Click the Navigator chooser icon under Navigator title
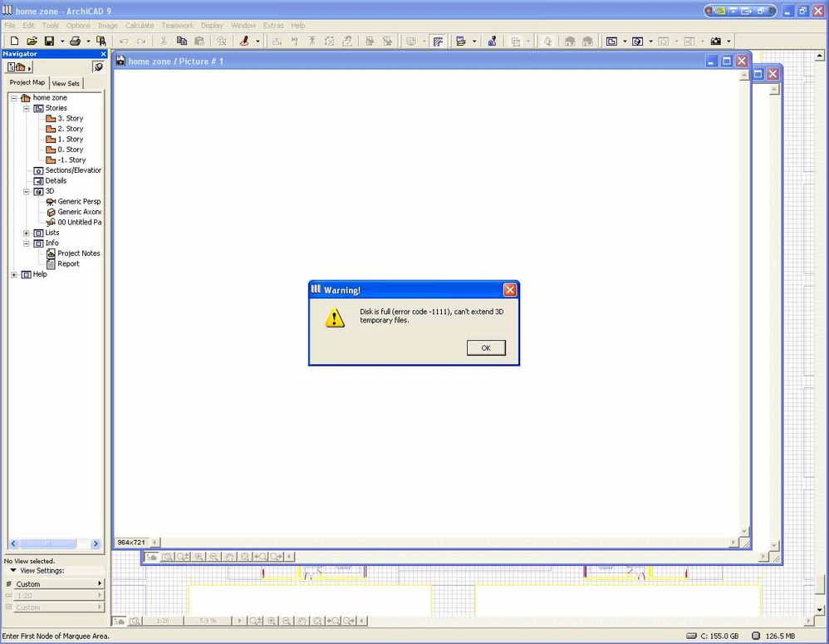Viewport: 829px width, 644px height. (19, 66)
